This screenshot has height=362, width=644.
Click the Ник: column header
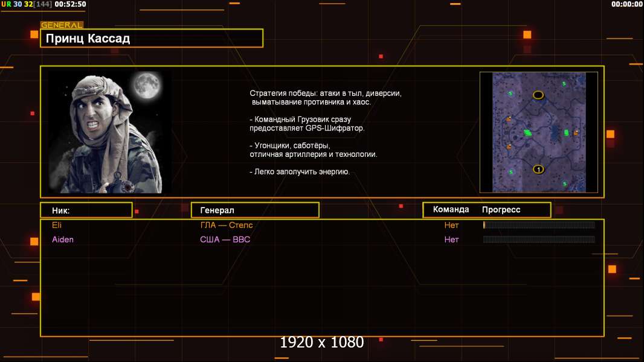pos(86,211)
